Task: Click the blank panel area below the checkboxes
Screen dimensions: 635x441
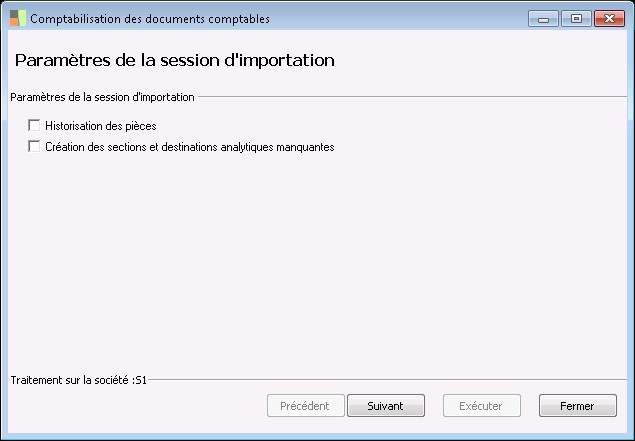Action: tap(317, 260)
